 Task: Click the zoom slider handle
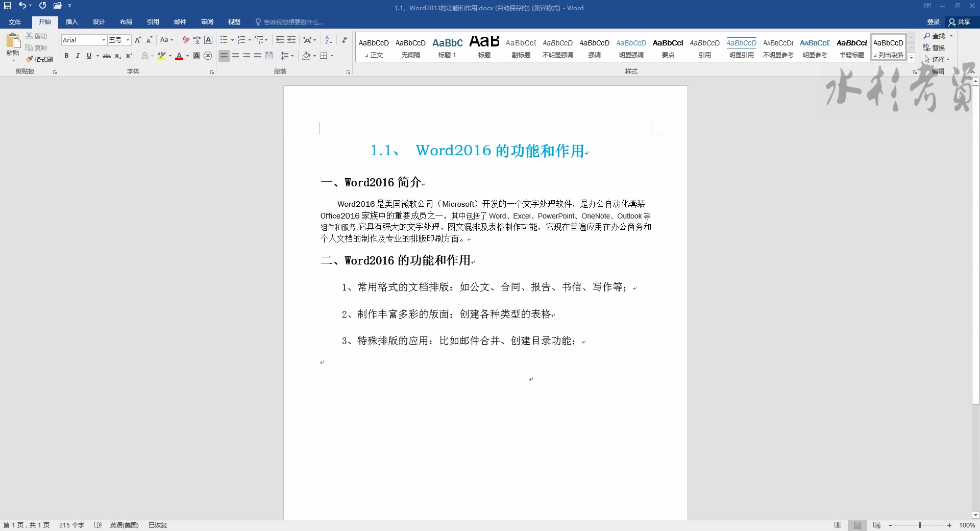[920, 525]
